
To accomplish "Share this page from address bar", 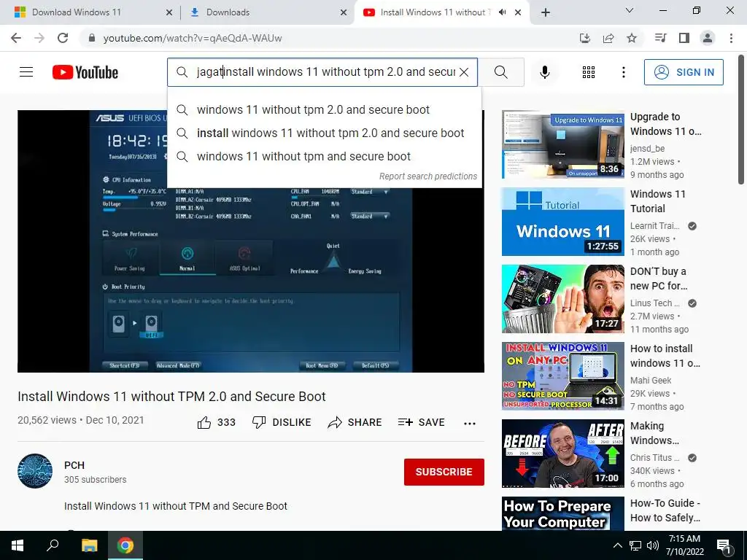I will click(608, 38).
